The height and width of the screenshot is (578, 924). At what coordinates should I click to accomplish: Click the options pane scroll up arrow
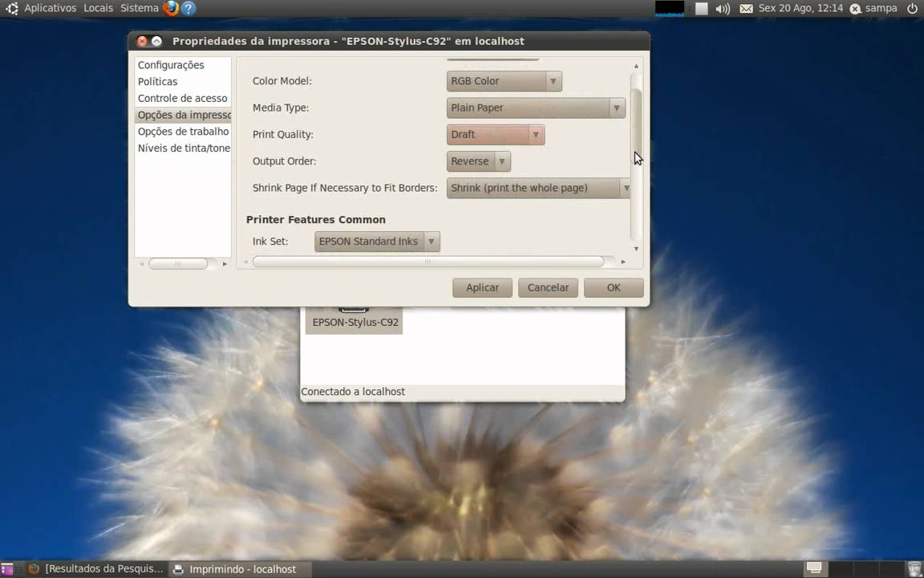coord(636,66)
